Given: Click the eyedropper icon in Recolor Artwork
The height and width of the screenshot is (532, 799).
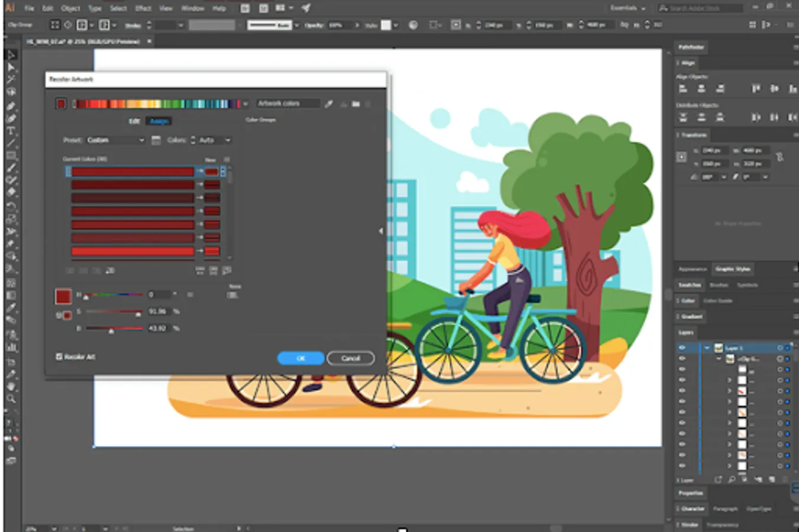Looking at the screenshot, I should click(x=329, y=104).
